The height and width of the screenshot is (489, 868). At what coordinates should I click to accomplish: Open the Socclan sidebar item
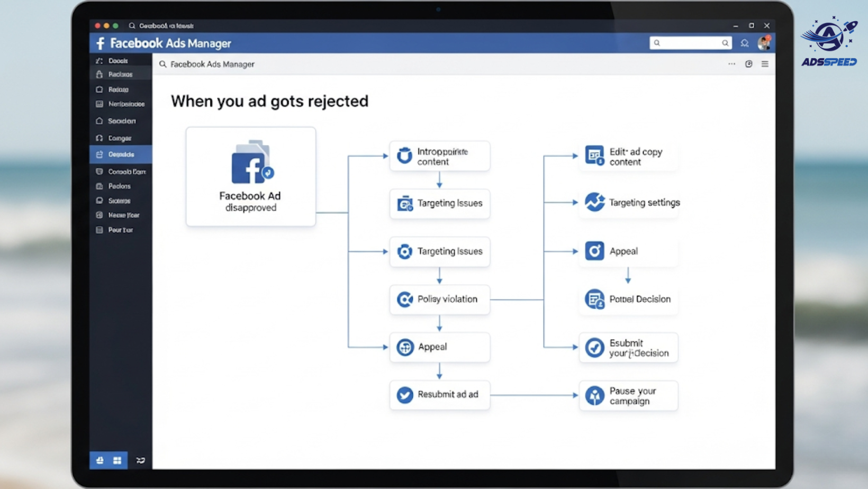(x=121, y=121)
